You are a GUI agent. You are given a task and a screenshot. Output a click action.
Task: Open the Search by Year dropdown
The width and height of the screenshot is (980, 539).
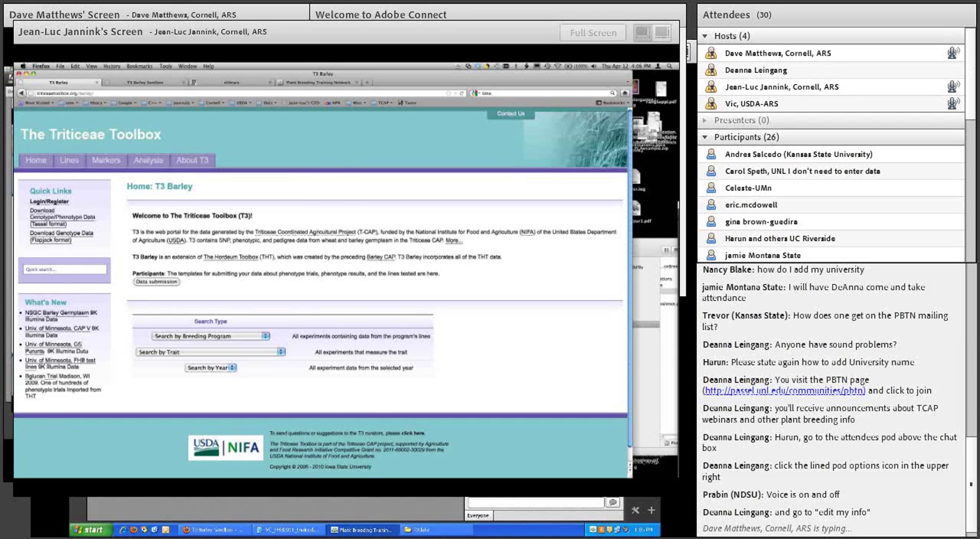coord(211,367)
